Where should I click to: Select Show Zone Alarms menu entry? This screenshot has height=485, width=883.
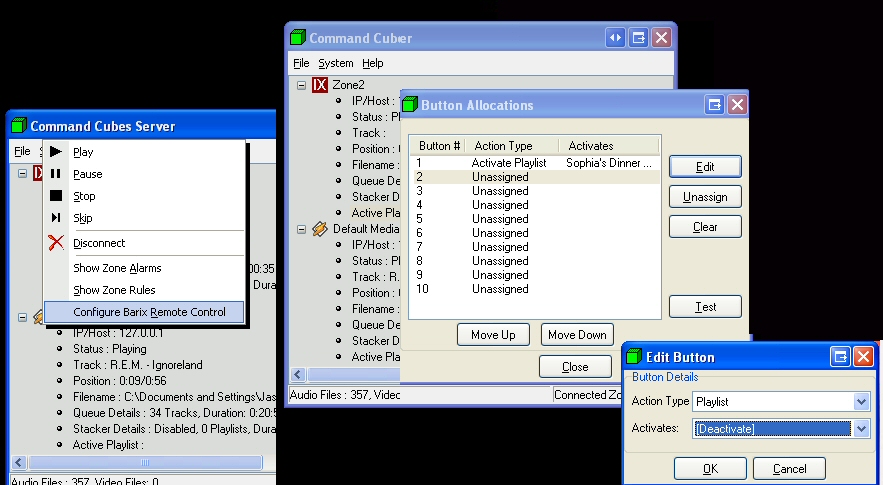click(x=116, y=268)
